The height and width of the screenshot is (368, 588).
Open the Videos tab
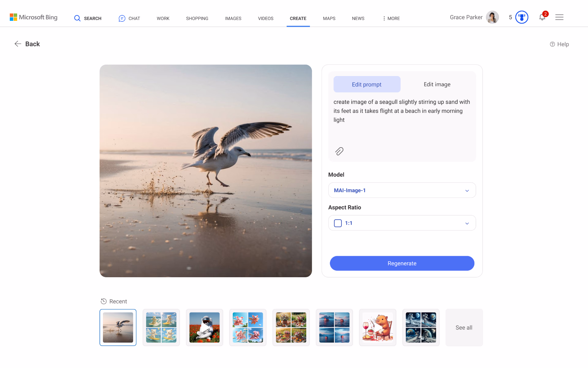click(x=266, y=18)
